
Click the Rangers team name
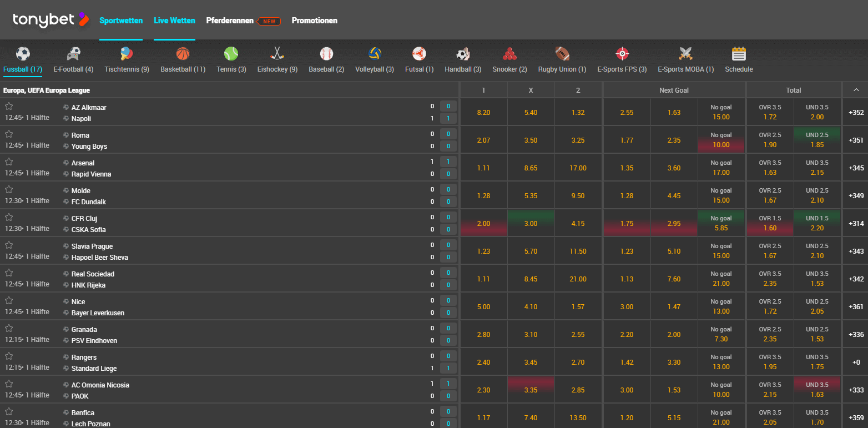(x=84, y=357)
